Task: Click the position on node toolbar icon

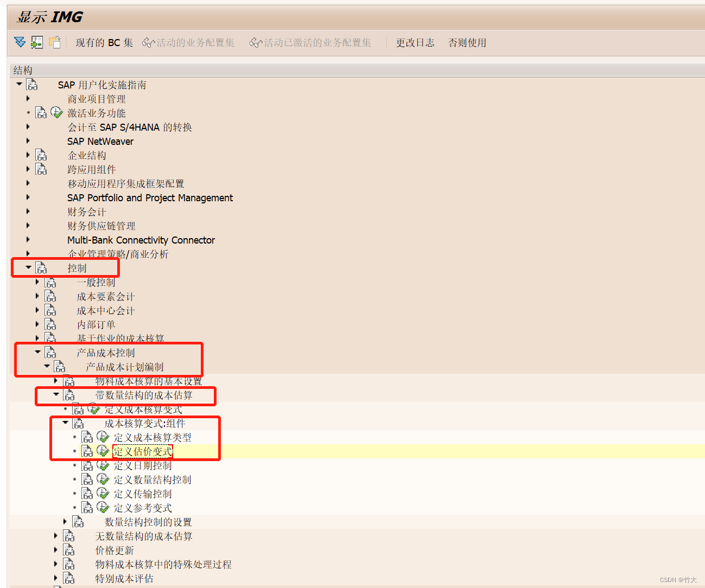Action: click(36, 42)
